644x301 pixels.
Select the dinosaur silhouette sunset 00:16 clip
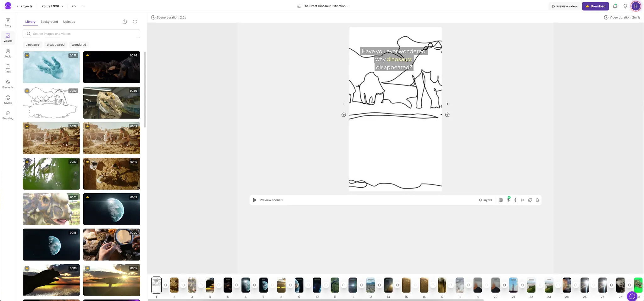[51, 280]
